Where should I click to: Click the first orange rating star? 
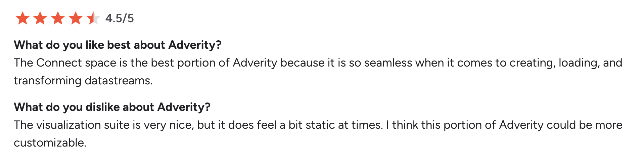coord(22,18)
